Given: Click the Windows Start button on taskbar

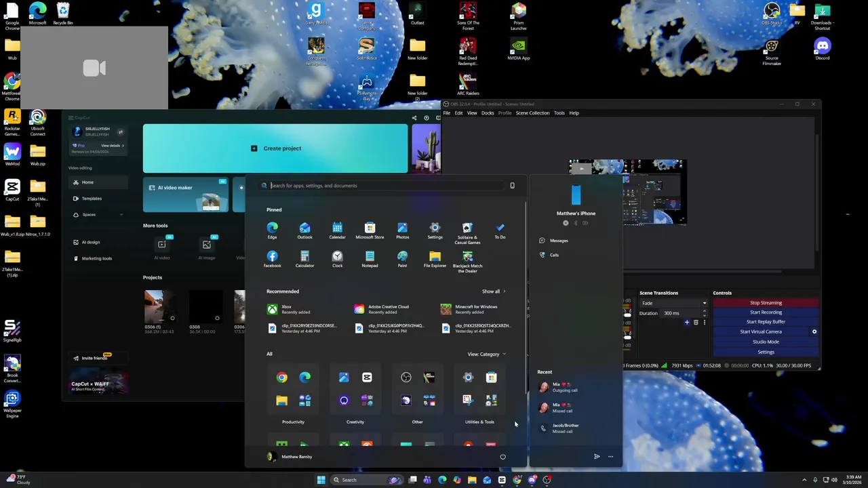Looking at the screenshot, I should (321, 480).
